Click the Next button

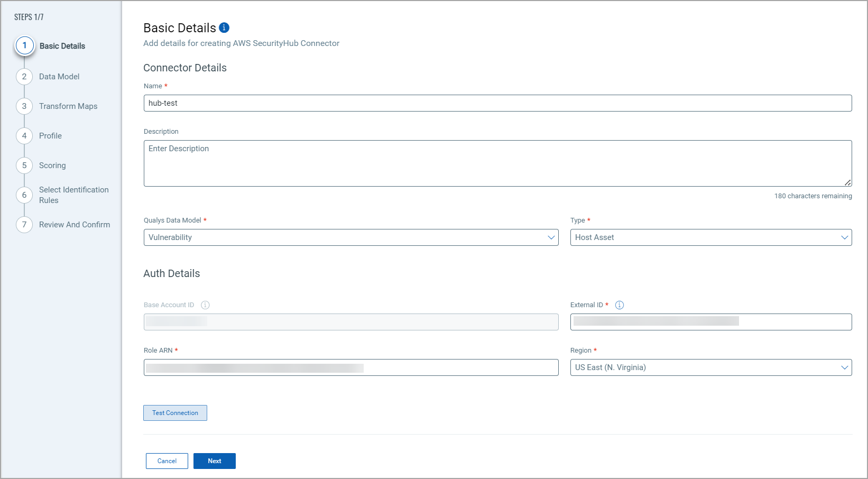214,461
